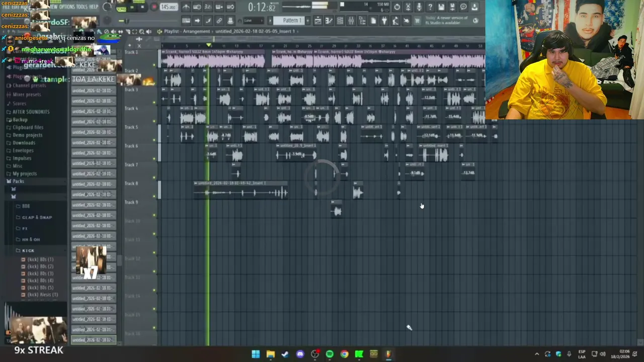Open the Playlist window icon
The image size is (644, 362).
click(x=318, y=21)
